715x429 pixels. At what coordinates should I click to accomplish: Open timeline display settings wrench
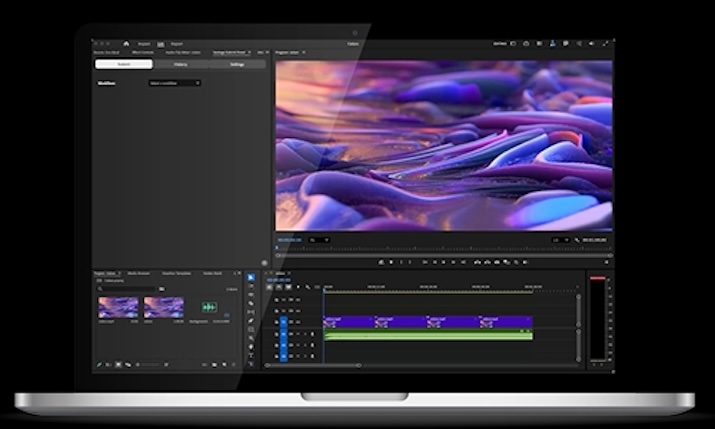(308, 287)
